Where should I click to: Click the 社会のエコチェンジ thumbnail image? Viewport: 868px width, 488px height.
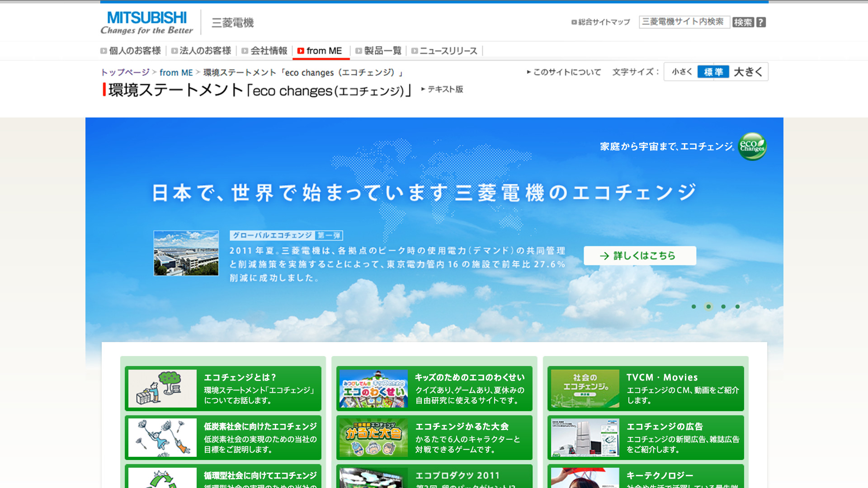[585, 389]
